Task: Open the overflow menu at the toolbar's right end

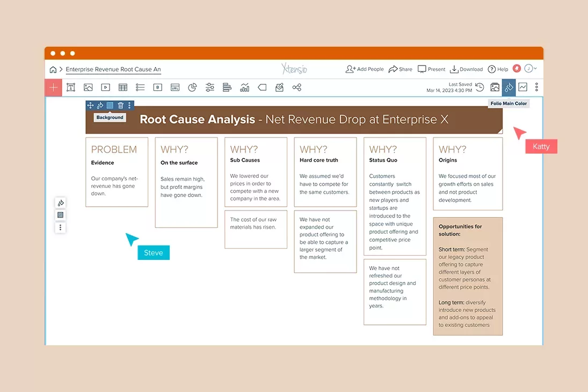Action: tap(536, 87)
